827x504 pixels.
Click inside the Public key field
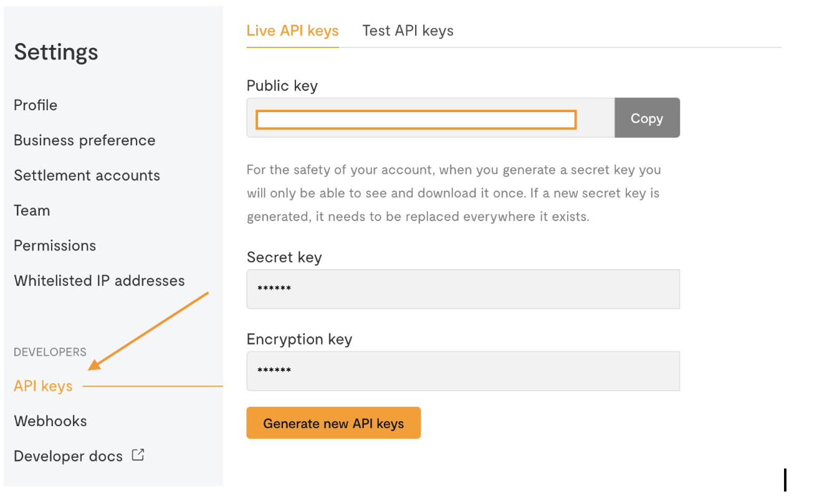pos(416,120)
